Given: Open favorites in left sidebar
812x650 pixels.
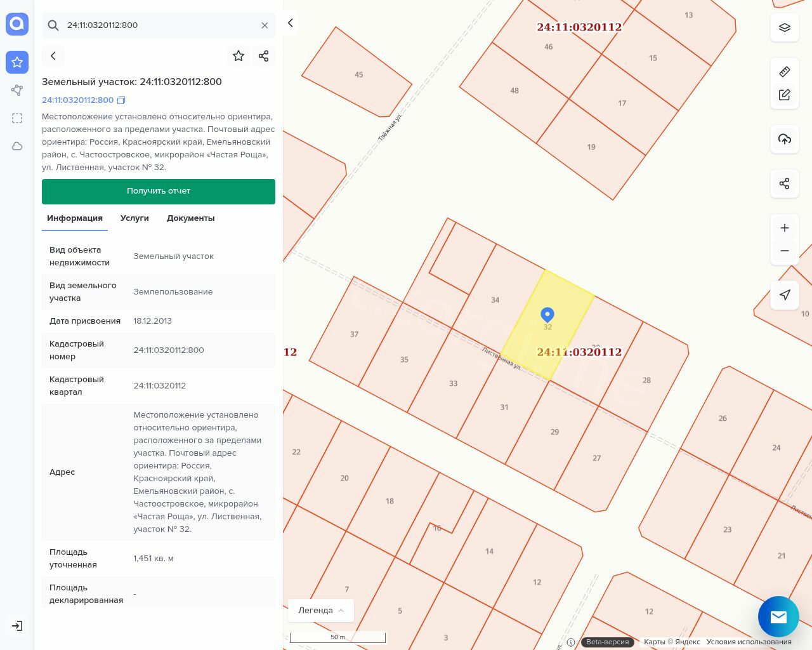Looking at the screenshot, I should tap(17, 62).
